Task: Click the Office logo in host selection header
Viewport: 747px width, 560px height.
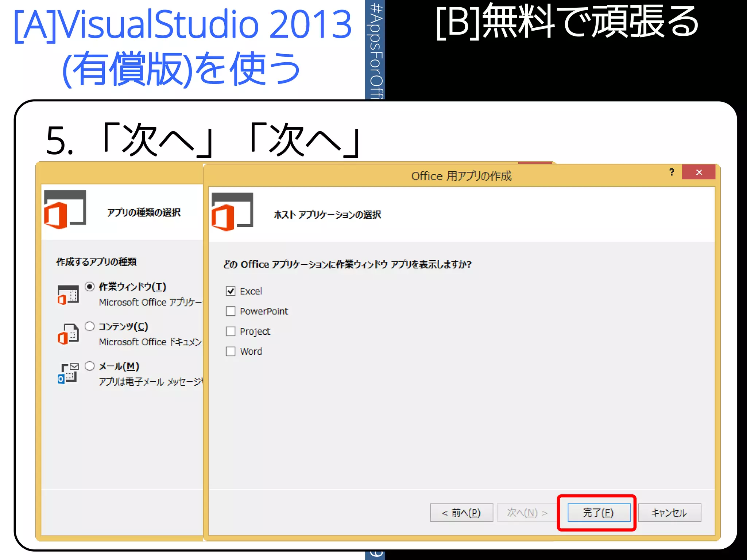Action: point(232,212)
